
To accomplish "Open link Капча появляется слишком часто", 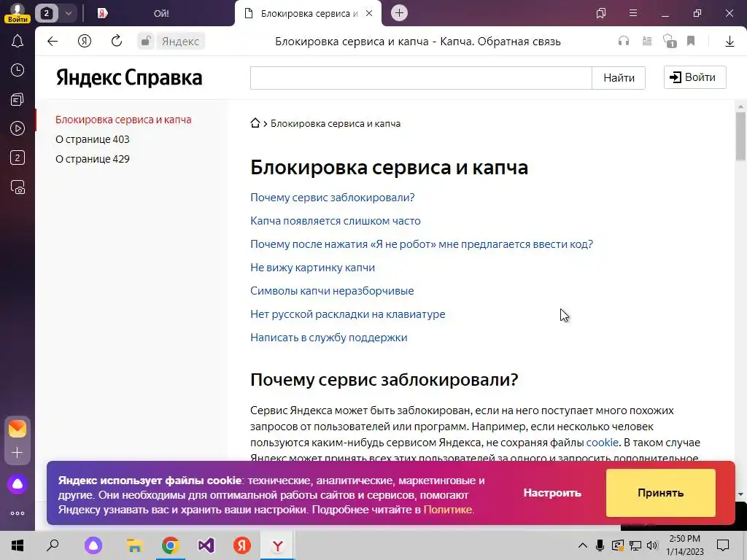I will click(336, 220).
